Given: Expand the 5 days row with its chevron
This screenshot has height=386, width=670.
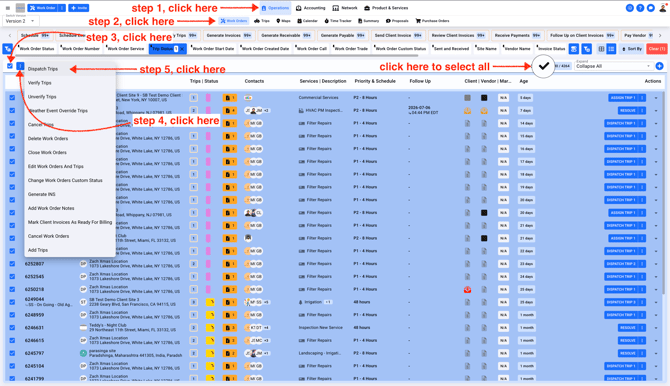Looking at the screenshot, I should (x=656, y=98).
